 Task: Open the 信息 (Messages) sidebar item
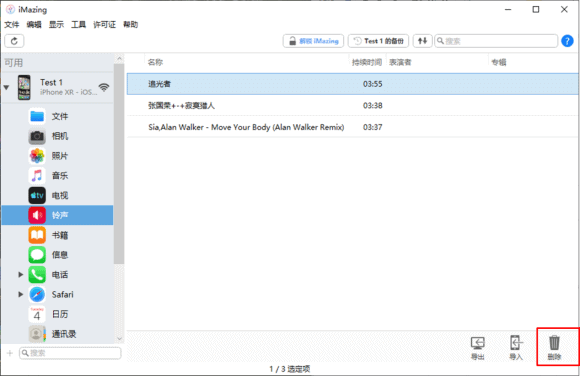(x=57, y=255)
